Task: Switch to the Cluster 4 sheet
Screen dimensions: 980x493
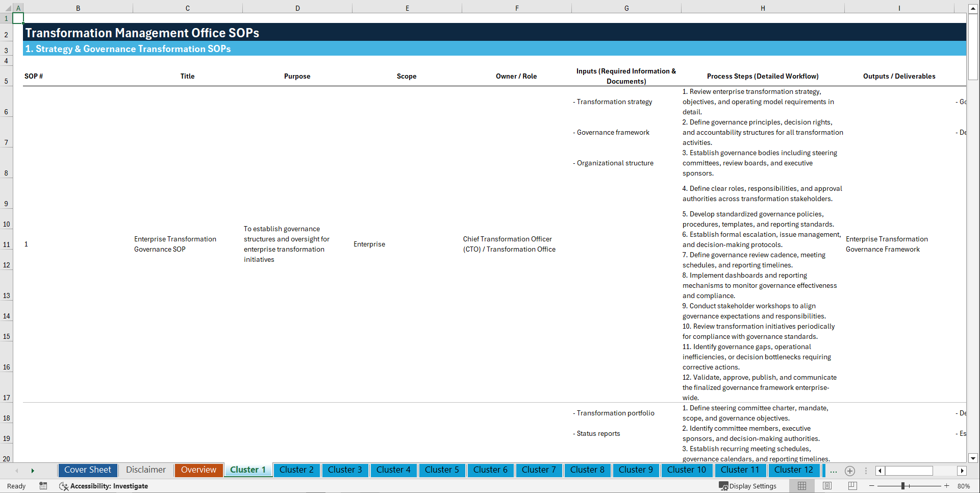Action: [x=393, y=470]
